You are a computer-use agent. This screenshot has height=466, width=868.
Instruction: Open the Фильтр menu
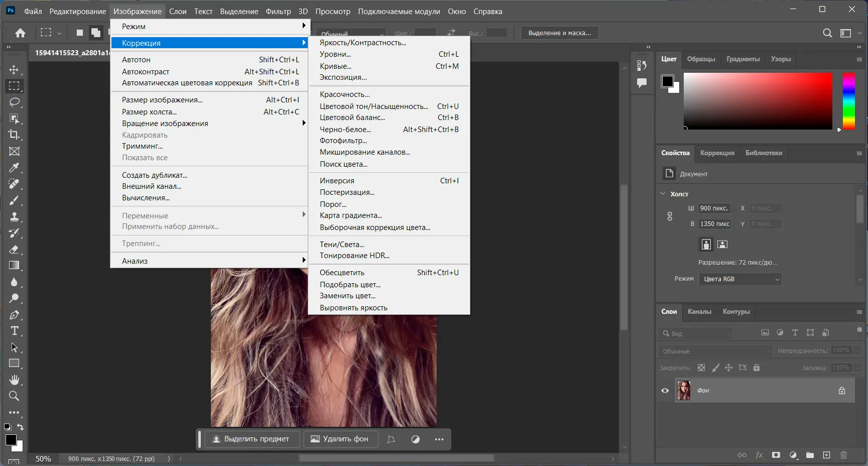point(278,11)
